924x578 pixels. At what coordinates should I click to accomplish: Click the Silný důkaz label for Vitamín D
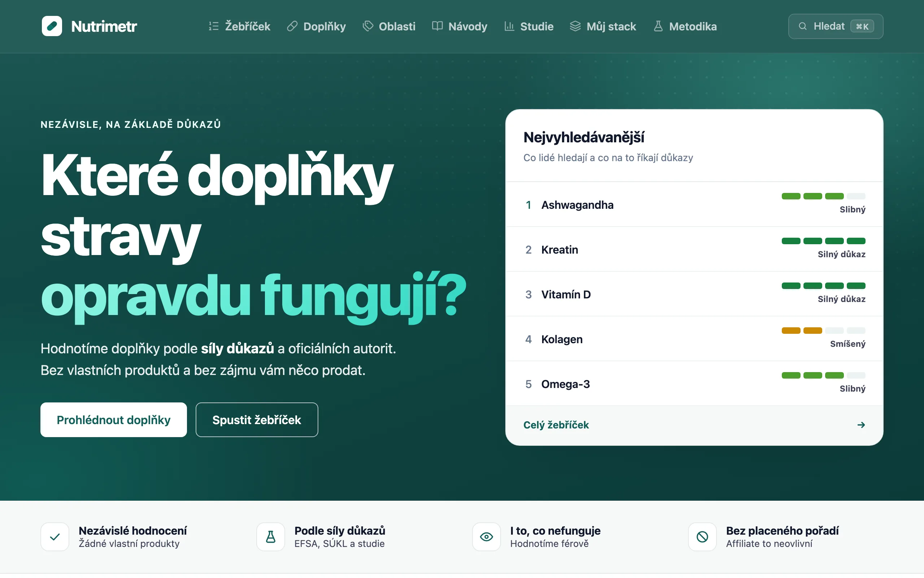(x=842, y=299)
